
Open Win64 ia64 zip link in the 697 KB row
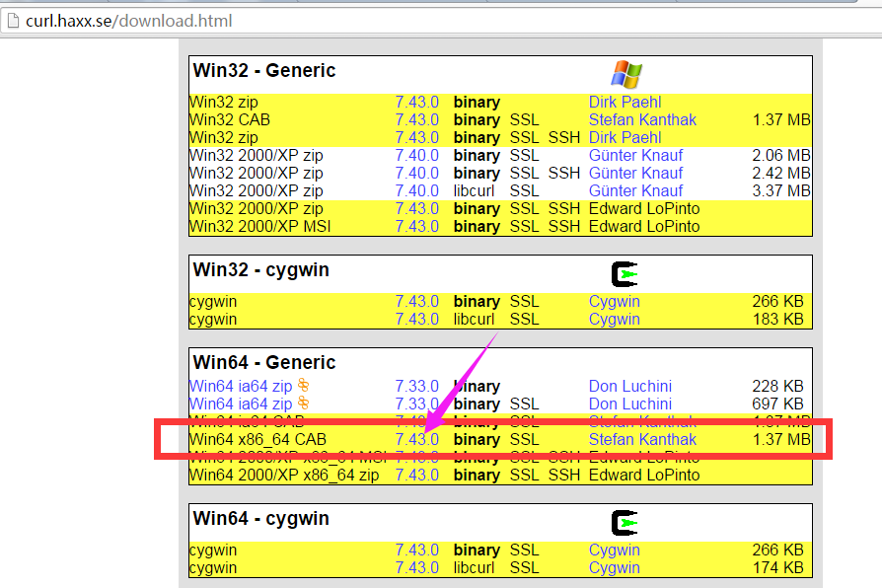coord(241,404)
